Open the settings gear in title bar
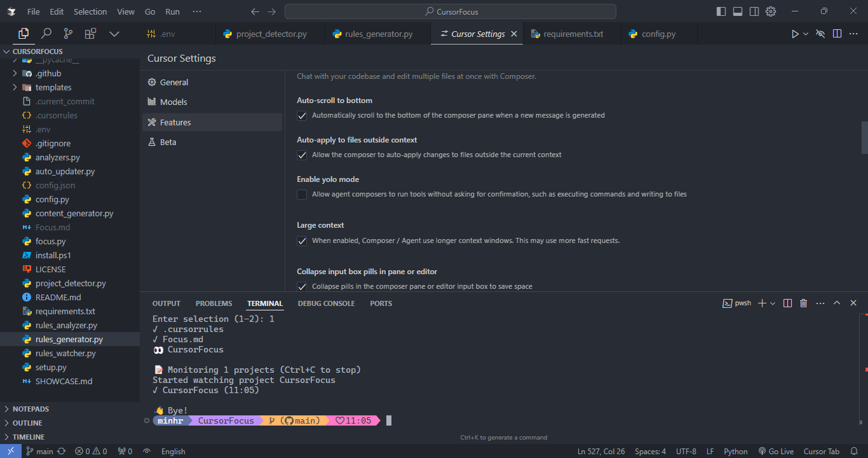The height and width of the screenshot is (458, 868). (x=771, y=11)
